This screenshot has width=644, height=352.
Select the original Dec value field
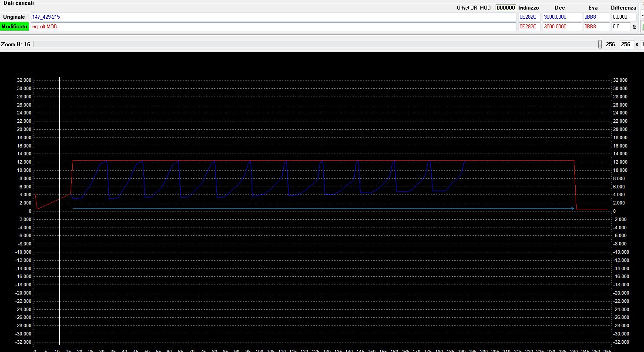561,17
